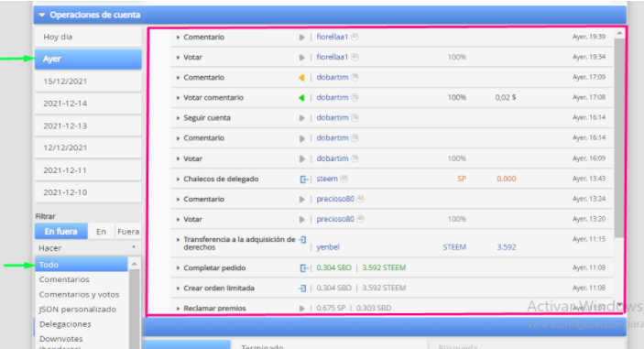Enable the En fuera filter
Screen dimensions: 644x349
tap(60, 232)
